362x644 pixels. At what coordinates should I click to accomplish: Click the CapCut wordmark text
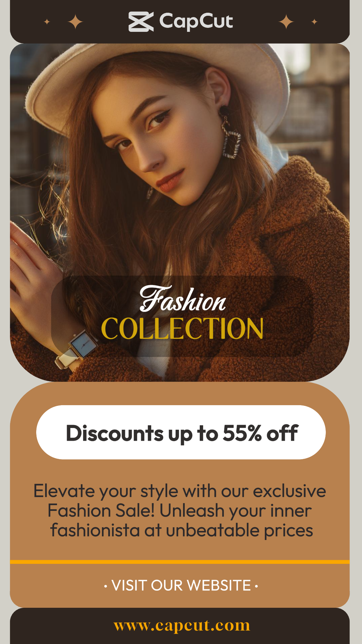click(x=196, y=21)
